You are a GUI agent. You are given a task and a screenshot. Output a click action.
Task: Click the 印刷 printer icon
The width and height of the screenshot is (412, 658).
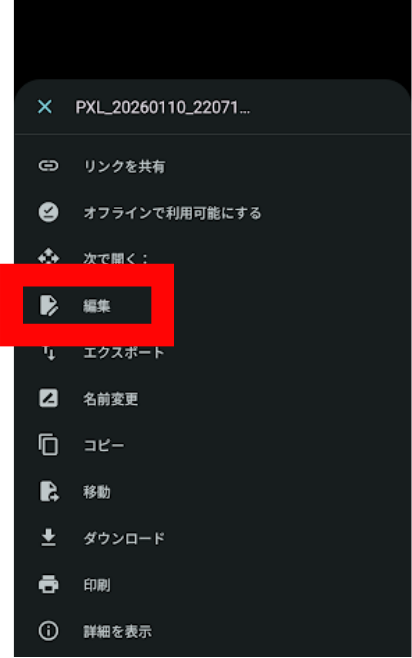[49, 584]
